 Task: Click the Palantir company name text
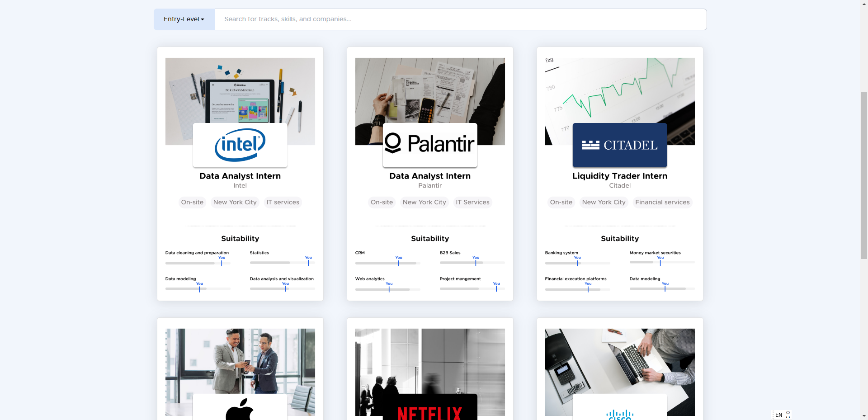(430, 186)
